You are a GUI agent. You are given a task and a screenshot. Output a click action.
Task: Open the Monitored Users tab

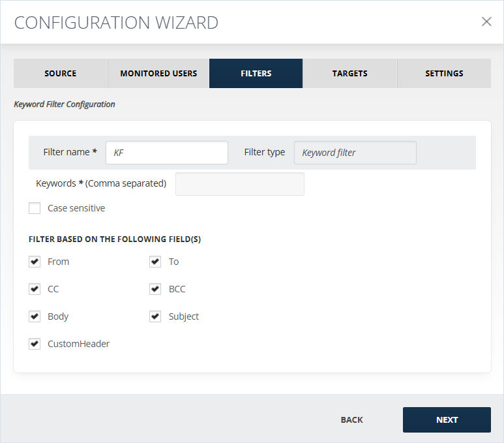pos(158,73)
